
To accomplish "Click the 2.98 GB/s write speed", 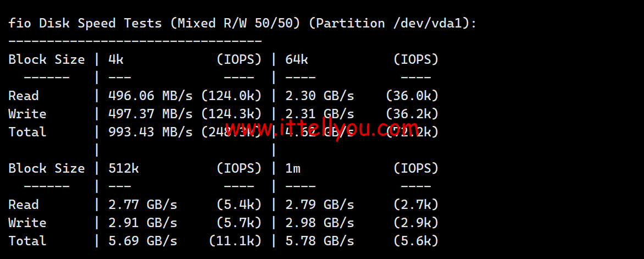I will tap(319, 223).
